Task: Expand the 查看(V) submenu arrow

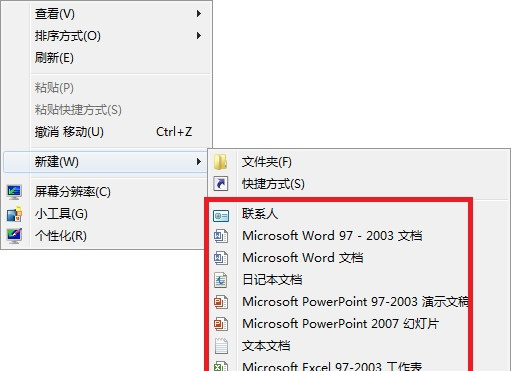Action: (199, 14)
